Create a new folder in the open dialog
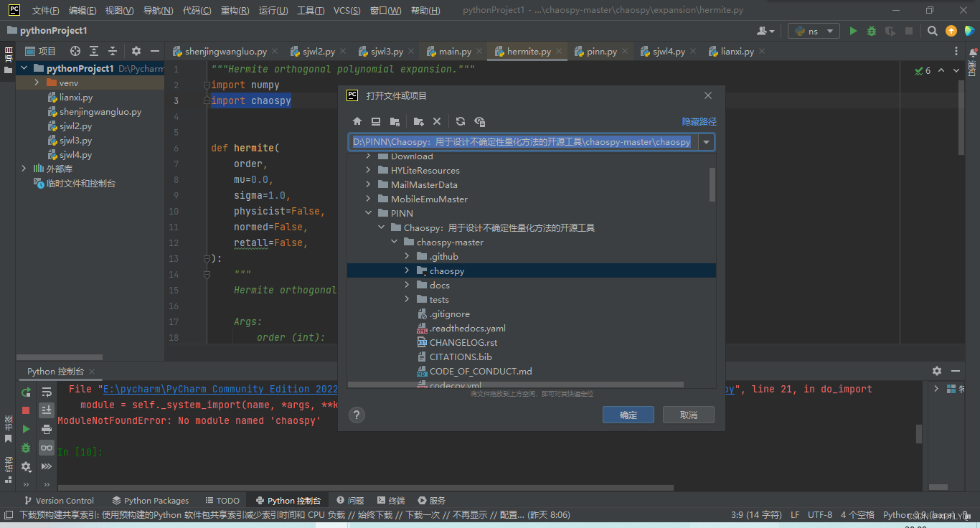The height and width of the screenshot is (528, 980). [418, 121]
